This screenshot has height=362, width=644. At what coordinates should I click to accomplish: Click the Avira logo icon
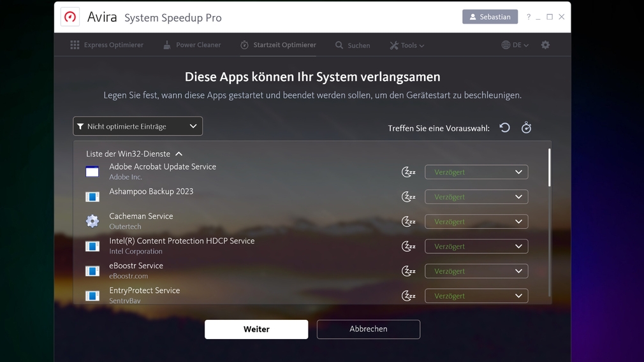point(70,17)
